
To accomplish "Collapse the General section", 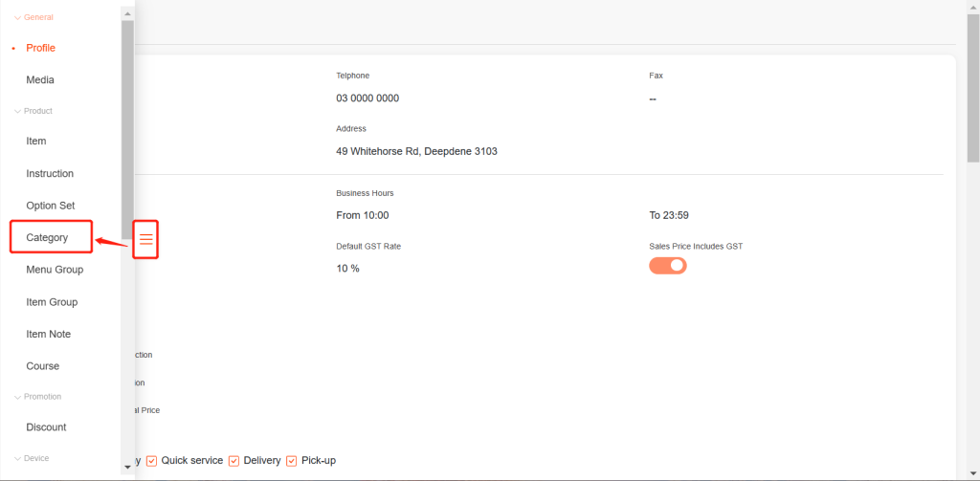I will 17,17.
